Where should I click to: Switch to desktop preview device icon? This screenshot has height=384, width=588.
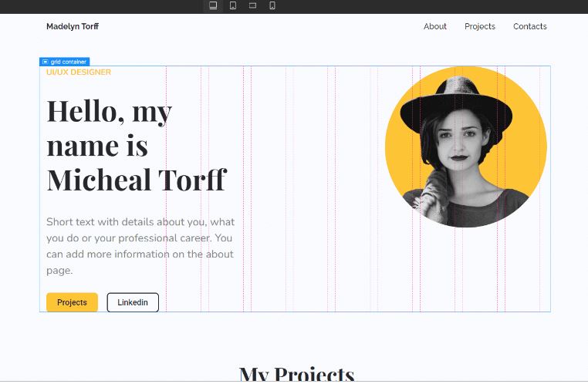point(213,5)
